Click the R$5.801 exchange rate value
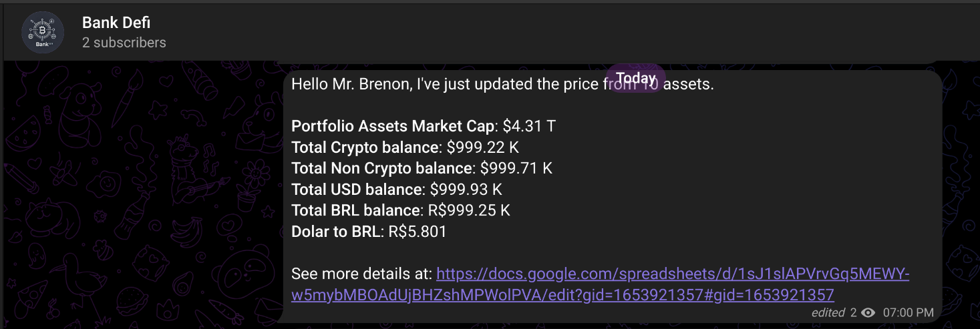This screenshot has width=980, height=329. point(418,232)
